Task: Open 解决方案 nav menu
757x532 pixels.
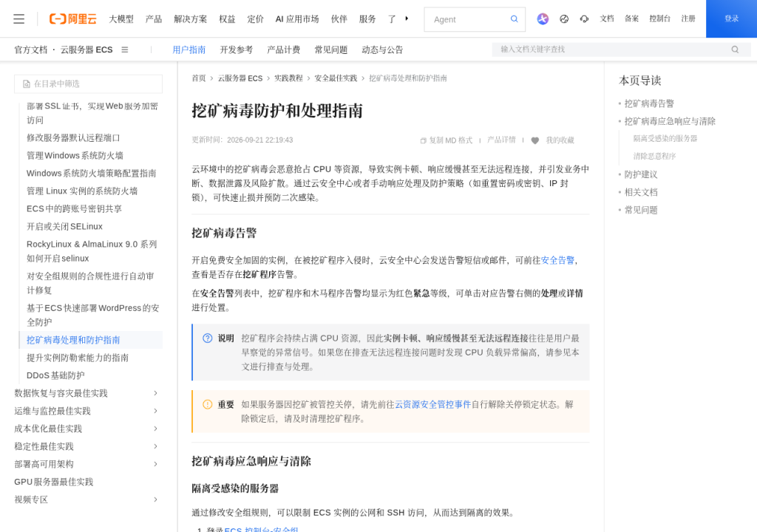Action: click(190, 18)
